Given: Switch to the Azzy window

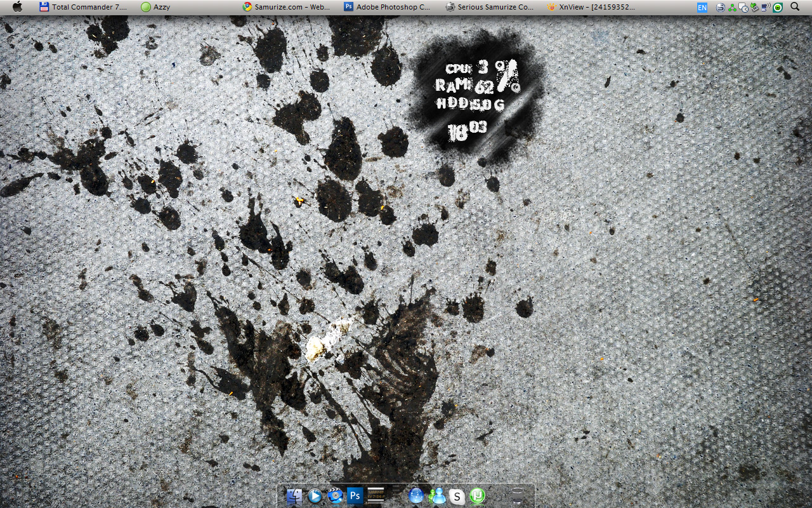Looking at the screenshot, I should [x=155, y=7].
